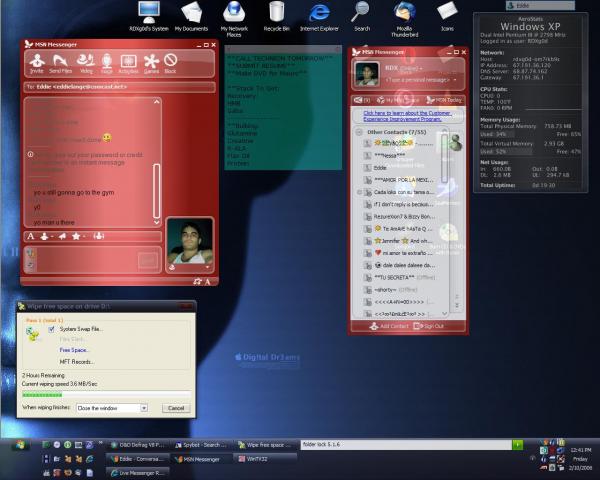
Task: Click Eddie's display picture in conversation
Action: pyautogui.click(x=190, y=241)
